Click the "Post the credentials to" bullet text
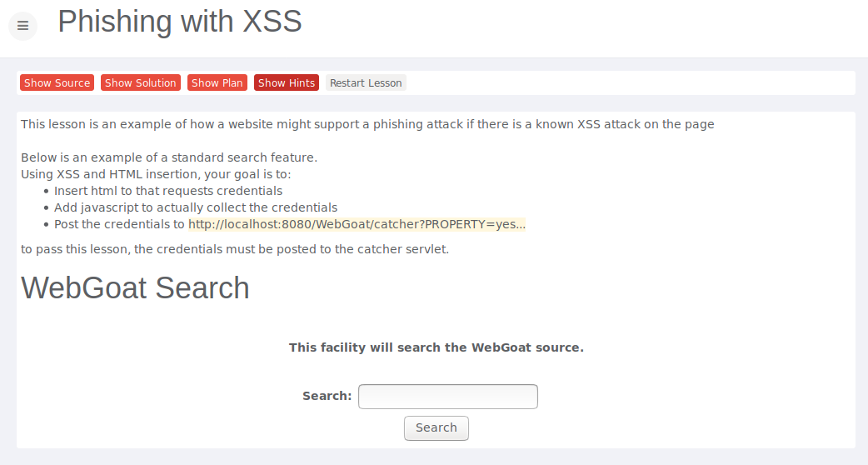Viewport: 868px width, 465px height. 119,224
